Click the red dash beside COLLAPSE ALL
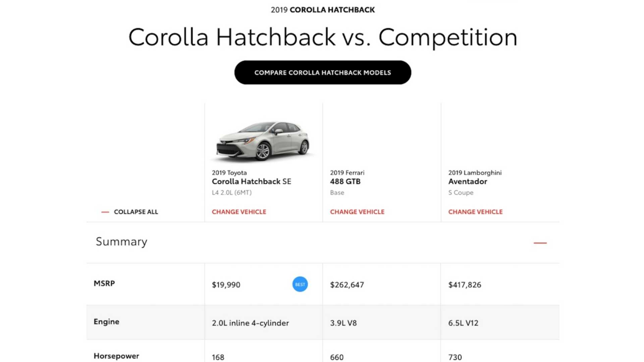 (105, 212)
